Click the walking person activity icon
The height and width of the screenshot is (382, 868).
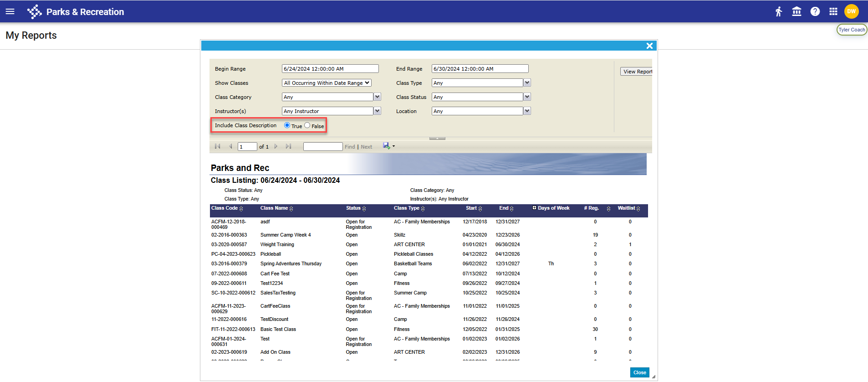779,11
